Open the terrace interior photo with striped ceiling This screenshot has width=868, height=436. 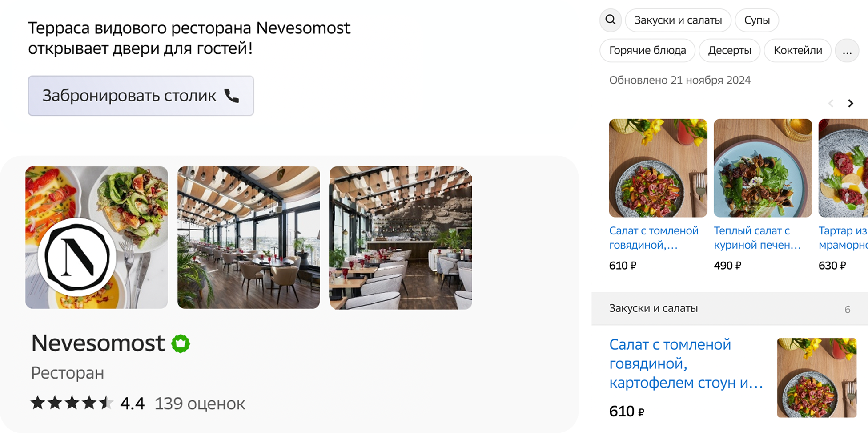click(249, 238)
